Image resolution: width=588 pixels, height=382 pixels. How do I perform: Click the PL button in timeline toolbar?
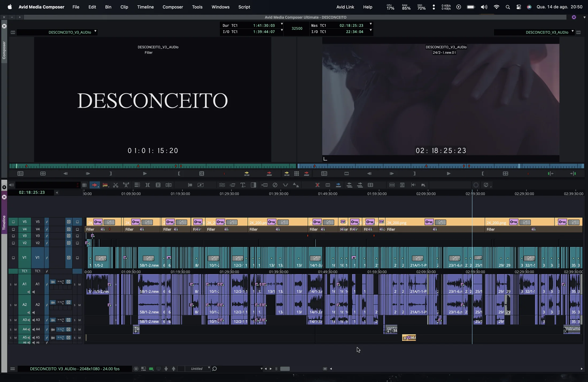(423, 185)
